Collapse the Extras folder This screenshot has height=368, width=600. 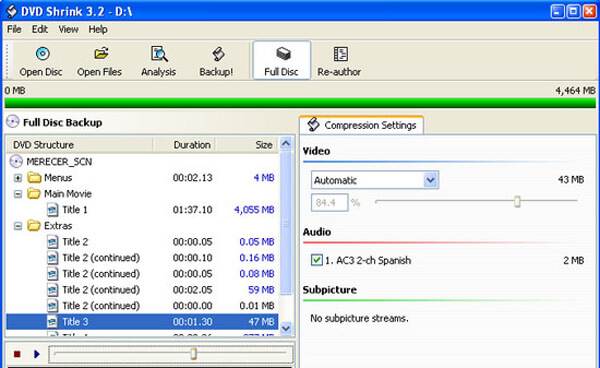(x=18, y=226)
